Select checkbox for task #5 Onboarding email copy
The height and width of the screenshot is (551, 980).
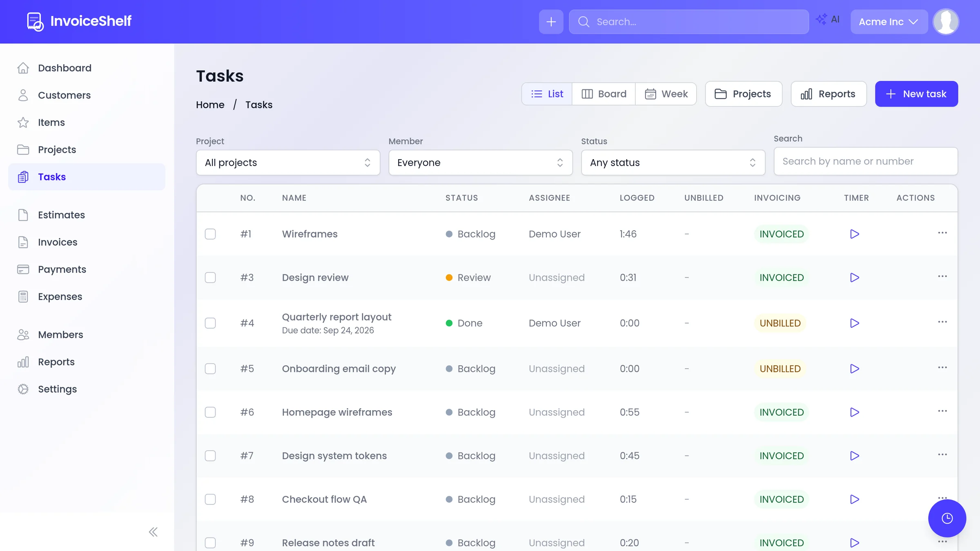[210, 369]
